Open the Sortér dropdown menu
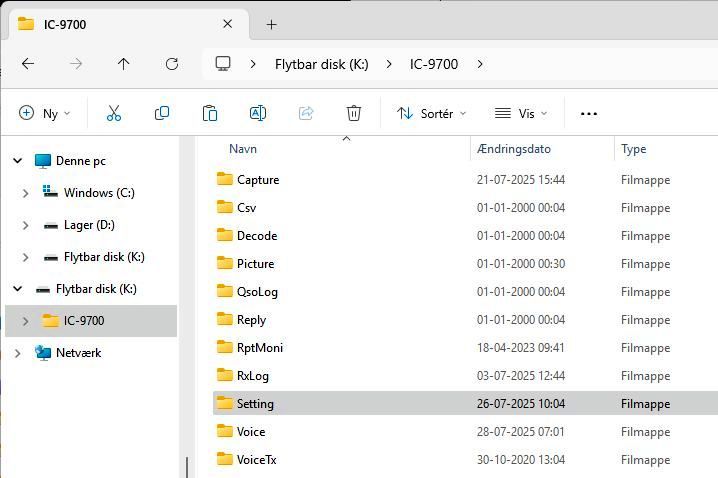718x478 pixels. point(431,113)
